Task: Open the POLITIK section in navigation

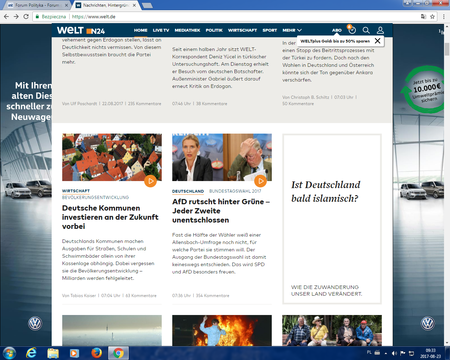Action: pyautogui.click(x=214, y=30)
